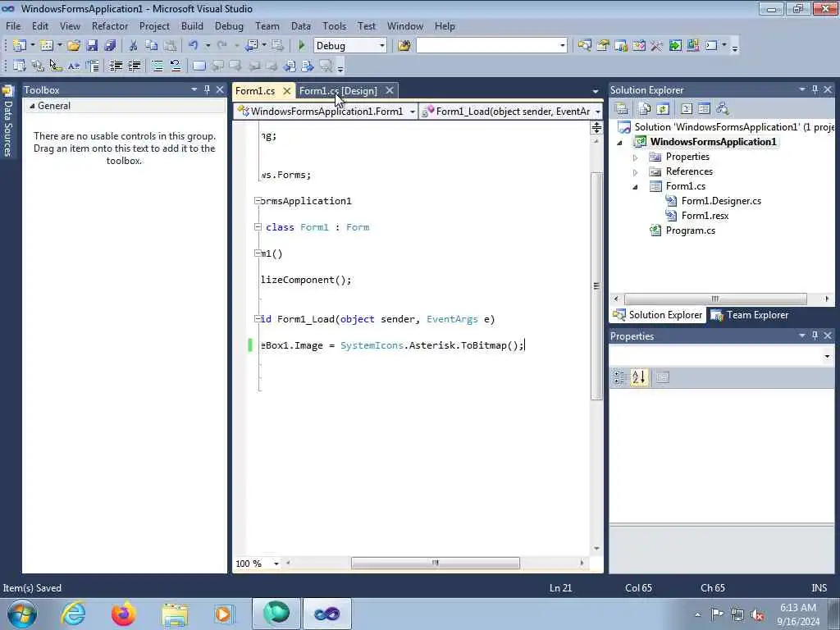This screenshot has height=630, width=840.
Task: Collapse the General group in Toolbox
Action: pyautogui.click(x=32, y=106)
